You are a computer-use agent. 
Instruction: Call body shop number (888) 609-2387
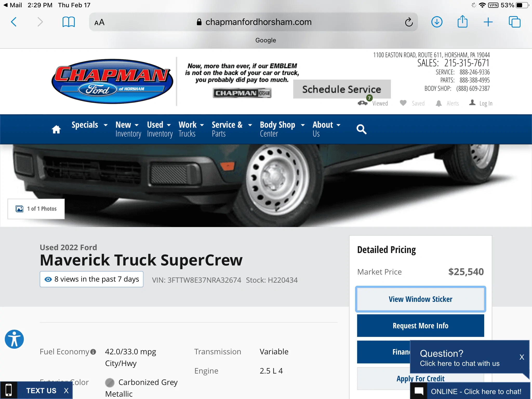473,88
